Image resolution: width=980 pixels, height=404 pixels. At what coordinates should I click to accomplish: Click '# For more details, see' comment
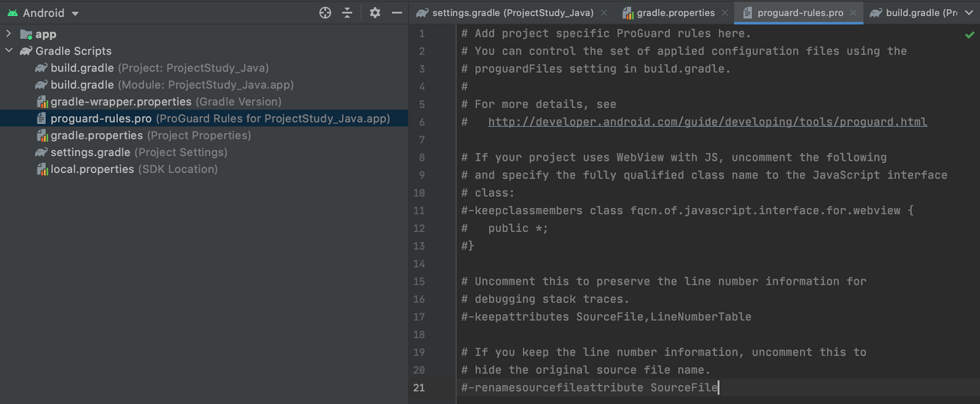tap(538, 104)
